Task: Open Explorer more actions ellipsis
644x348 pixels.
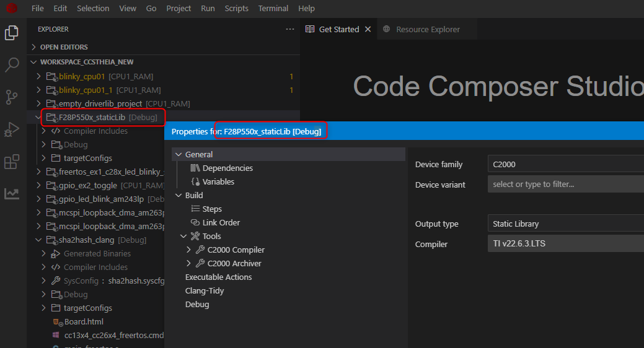Action: point(290,29)
